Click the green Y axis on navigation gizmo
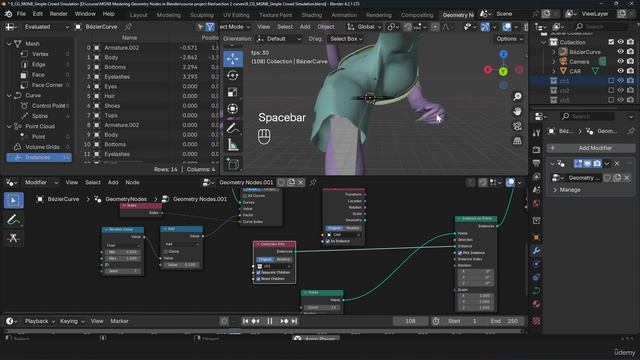Image resolution: width=640 pixels, height=360 pixels. coord(503,71)
